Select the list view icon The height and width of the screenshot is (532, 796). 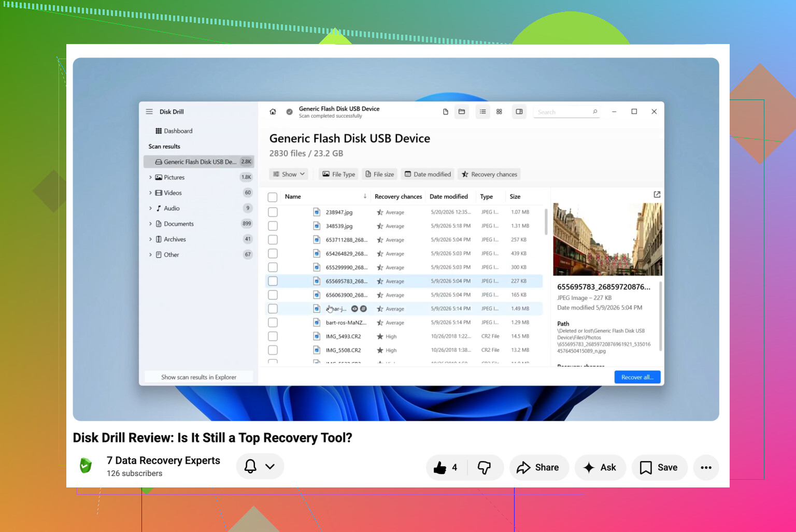click(x=483, y=111)
